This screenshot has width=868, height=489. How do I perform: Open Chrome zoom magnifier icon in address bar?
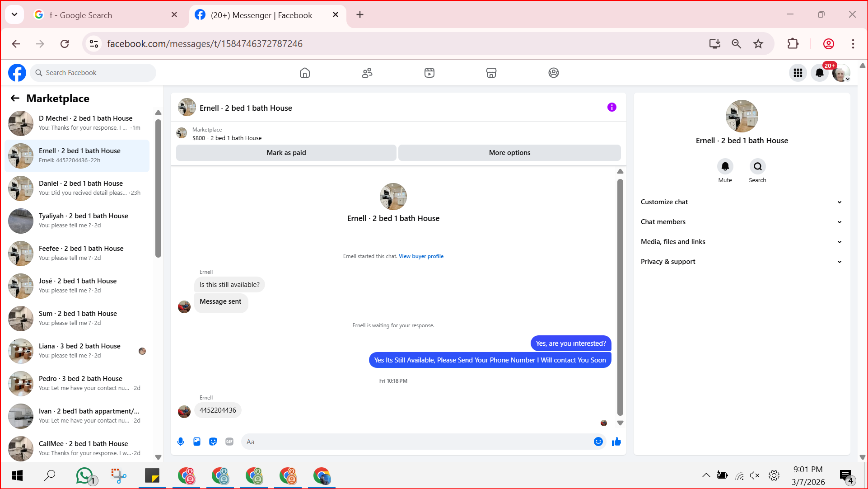737,44
